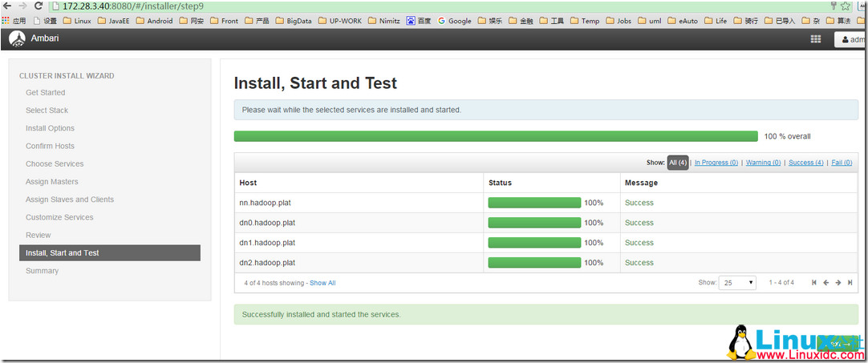Open the Front bookmark folder

point(224,21)
